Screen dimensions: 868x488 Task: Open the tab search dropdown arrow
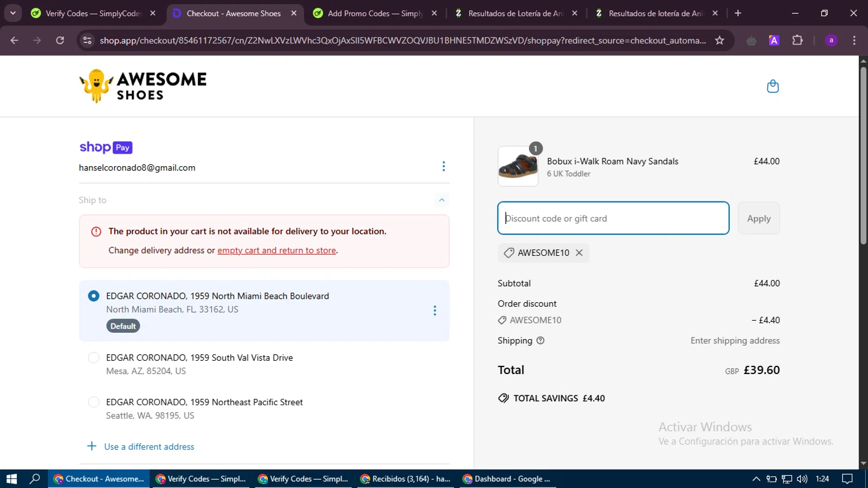pos(13,13)
